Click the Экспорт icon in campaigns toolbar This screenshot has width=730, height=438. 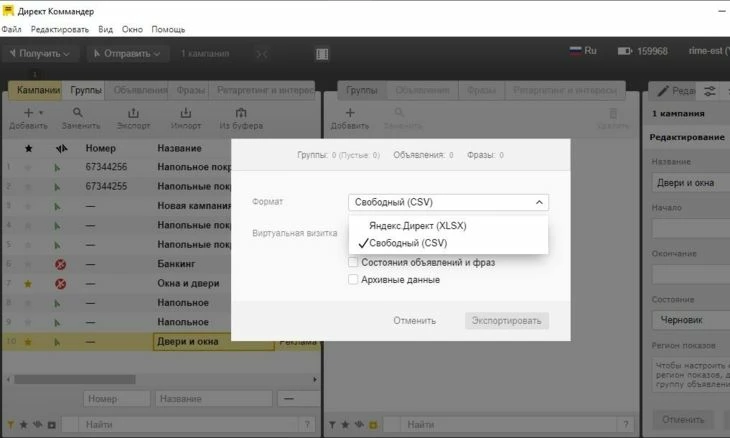point(134,113)
